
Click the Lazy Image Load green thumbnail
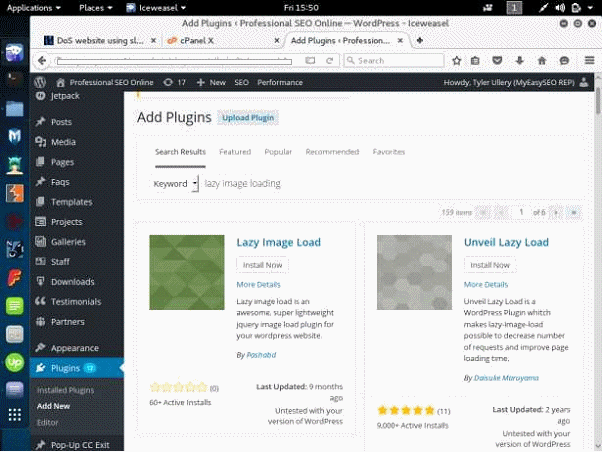[187, 272]
